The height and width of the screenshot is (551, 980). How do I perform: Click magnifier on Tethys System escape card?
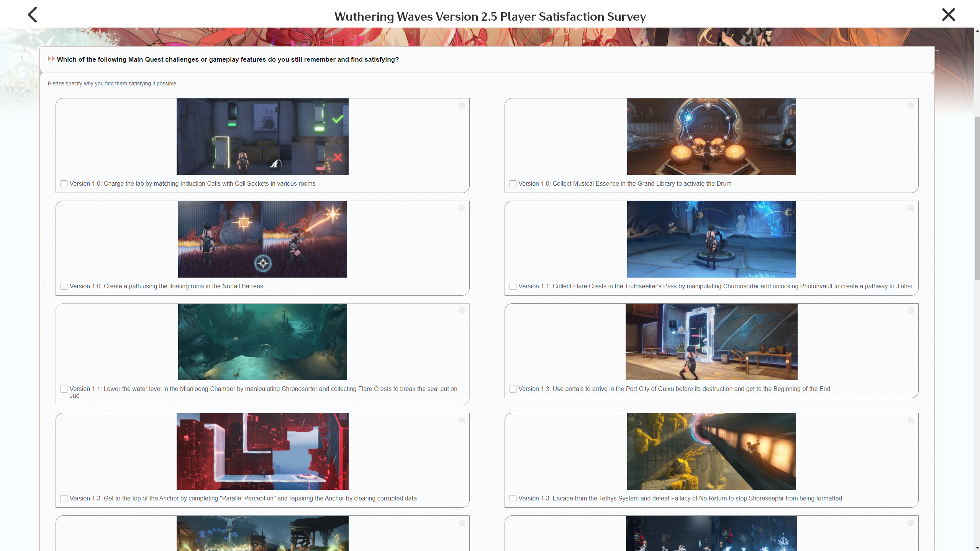(x=911, y=420)
